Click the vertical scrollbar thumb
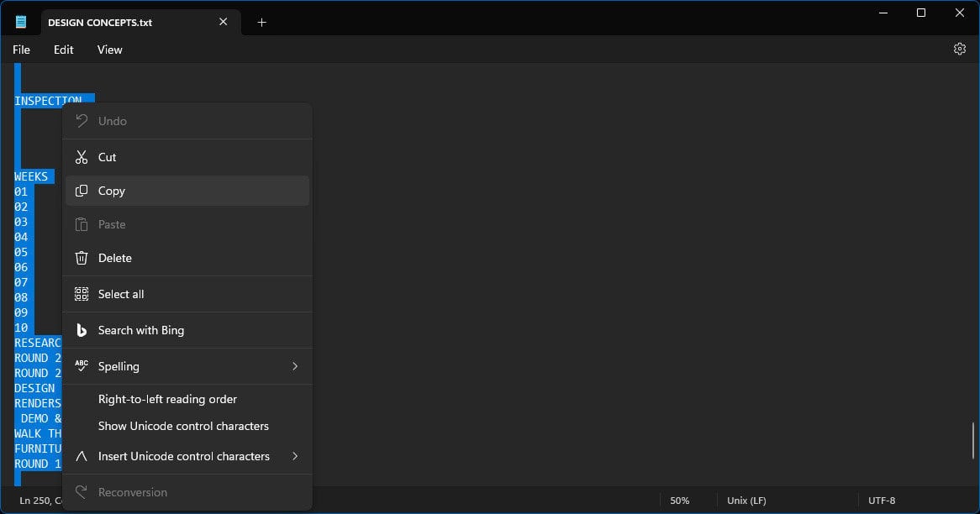This screenshot has height=514, width=980. (973, 440)
